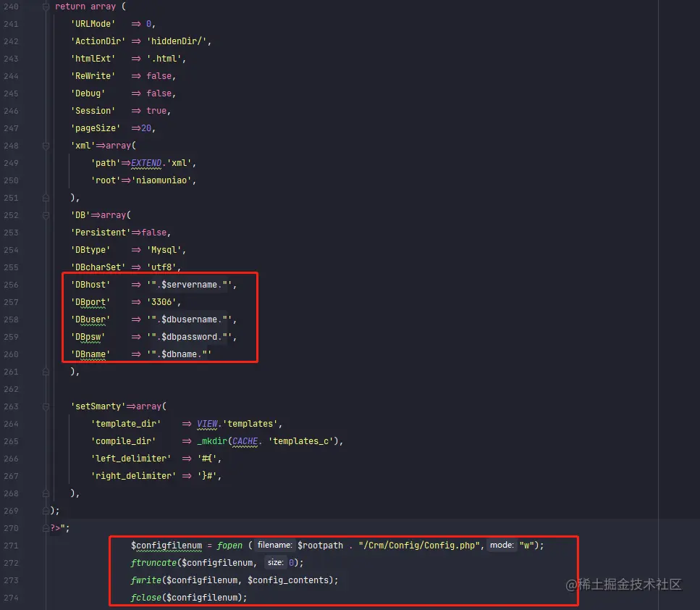Click the VIEW constant on line 264
The width and height of the screenshot is (700, 610).
pos(207,424)
